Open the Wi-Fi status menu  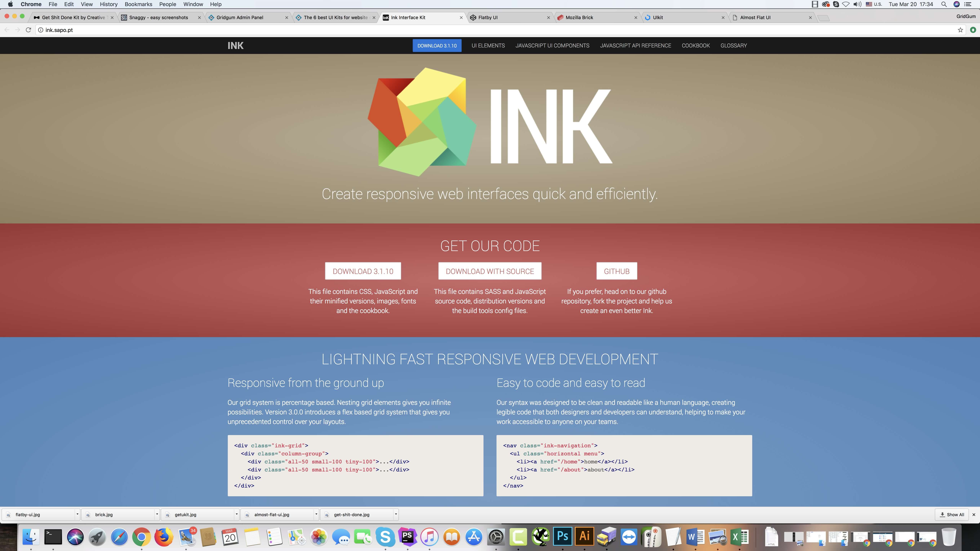click(x=846, y=4)
